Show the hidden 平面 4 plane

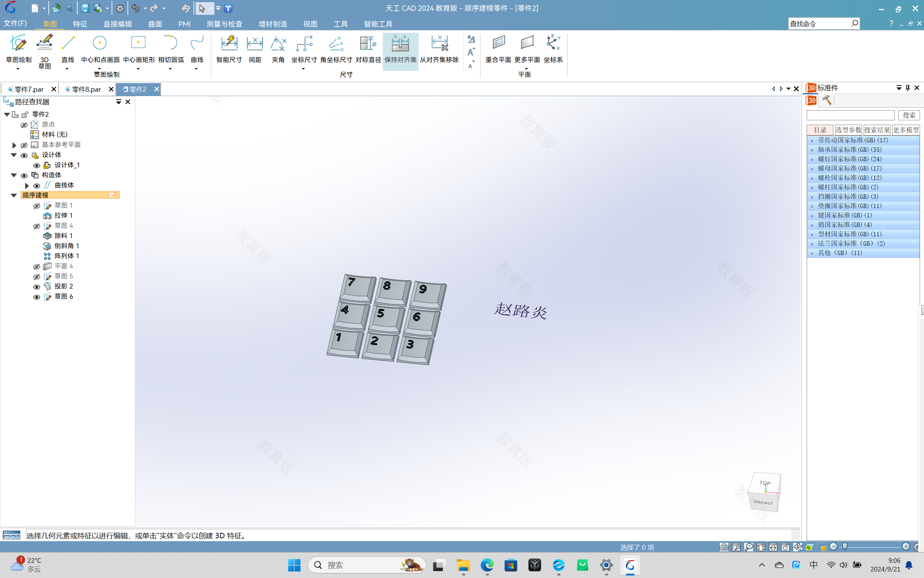point(37,267)
